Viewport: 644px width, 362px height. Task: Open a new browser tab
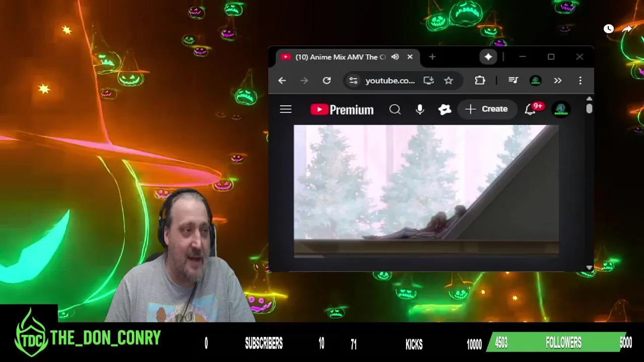[x=432, y=57]
